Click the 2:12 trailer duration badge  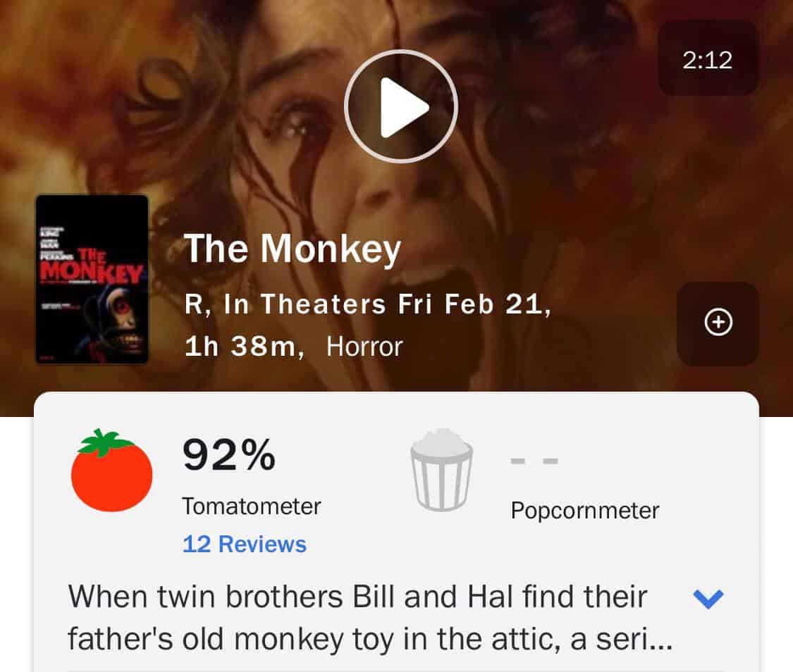click(x=708, y=60)
